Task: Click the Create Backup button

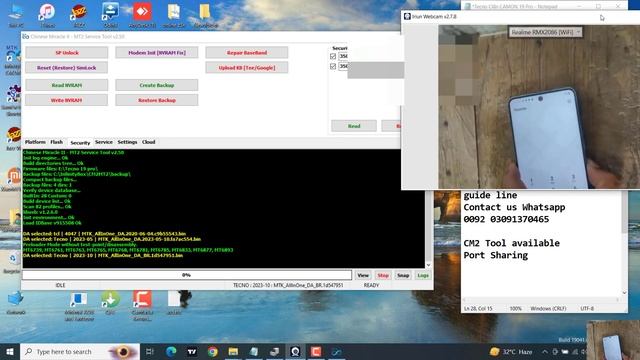Action: (x=157, y=85)
